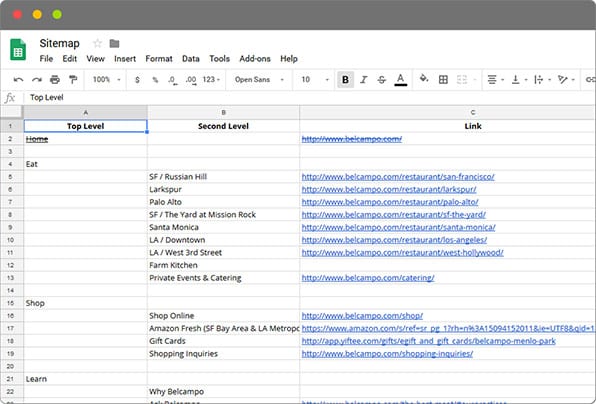Image resolution: width=596 pixels, height=404 pixels.
Task: Select the Farm Kitchen cell
Action: (x=224, y=265)
